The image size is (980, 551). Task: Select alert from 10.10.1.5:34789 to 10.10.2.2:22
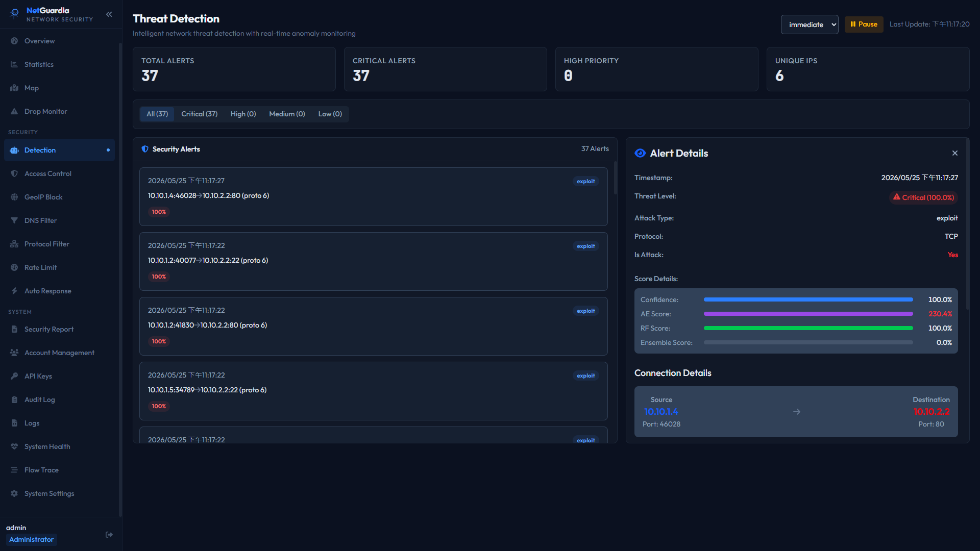(374, 391)
